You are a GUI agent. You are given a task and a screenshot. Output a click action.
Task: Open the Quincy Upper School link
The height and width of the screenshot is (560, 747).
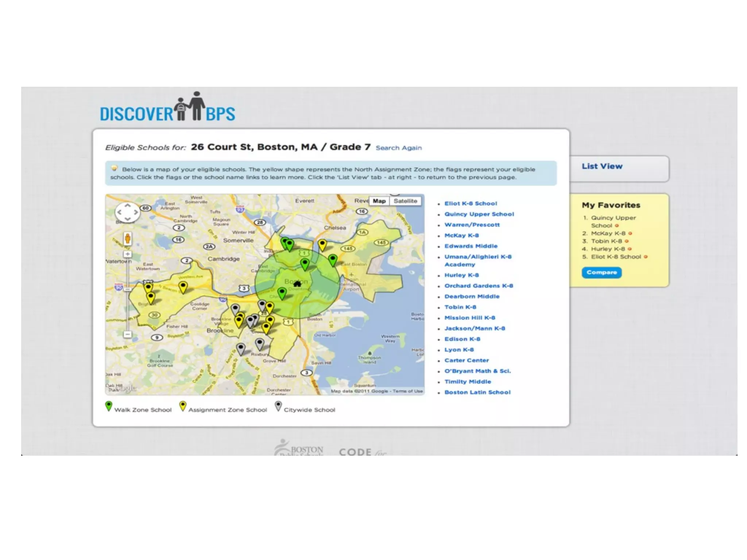point(479,214)
